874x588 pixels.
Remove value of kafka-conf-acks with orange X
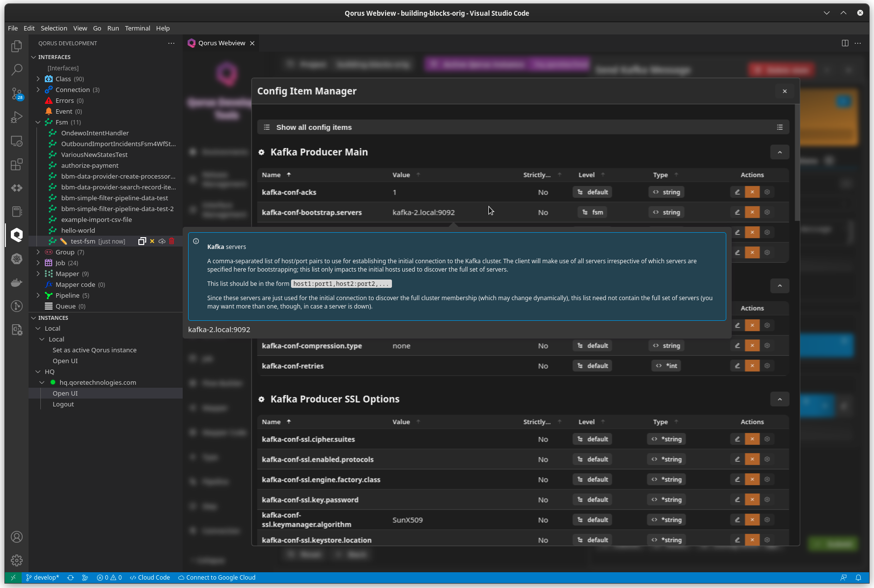point(752,192)
